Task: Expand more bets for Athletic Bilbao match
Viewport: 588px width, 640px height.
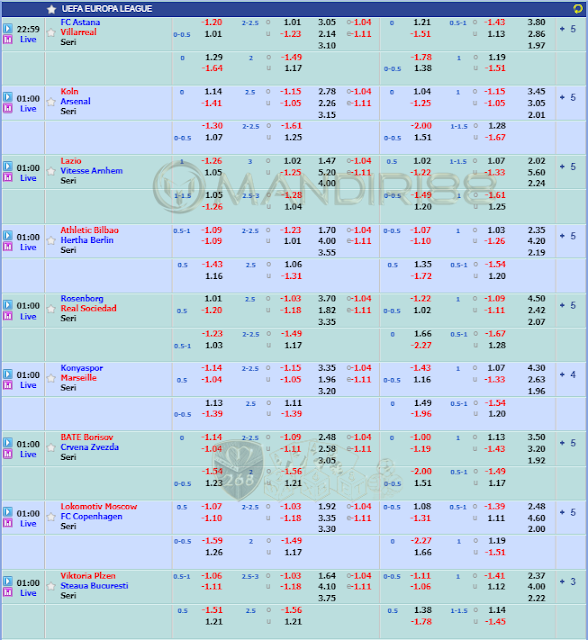Action: pyautogui.click(x=568, y=236)
